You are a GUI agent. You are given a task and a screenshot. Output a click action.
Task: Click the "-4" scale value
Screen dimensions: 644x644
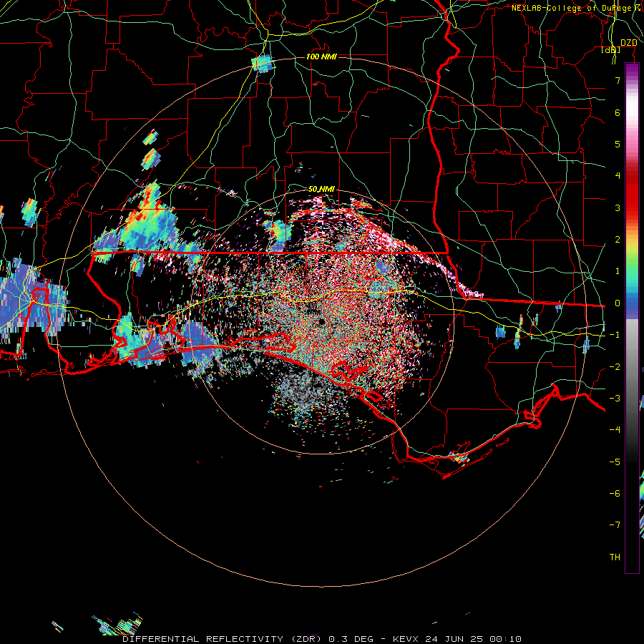click(x=615, y=430)
